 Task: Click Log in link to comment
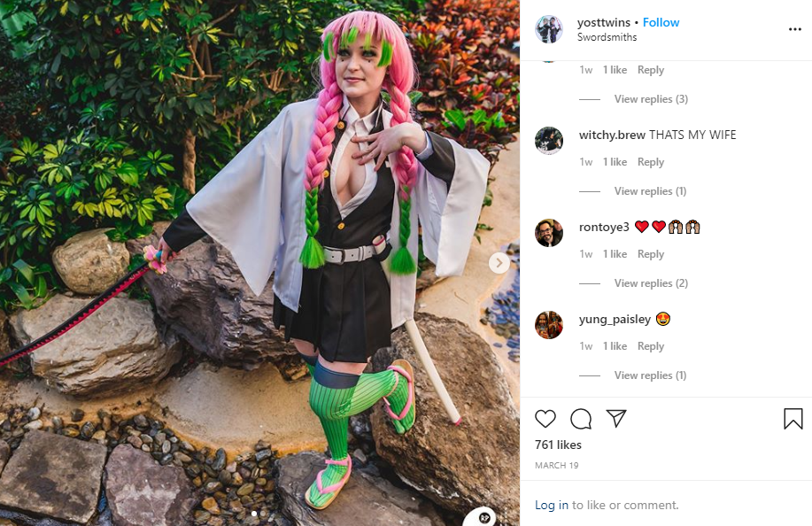click(552, 505)
